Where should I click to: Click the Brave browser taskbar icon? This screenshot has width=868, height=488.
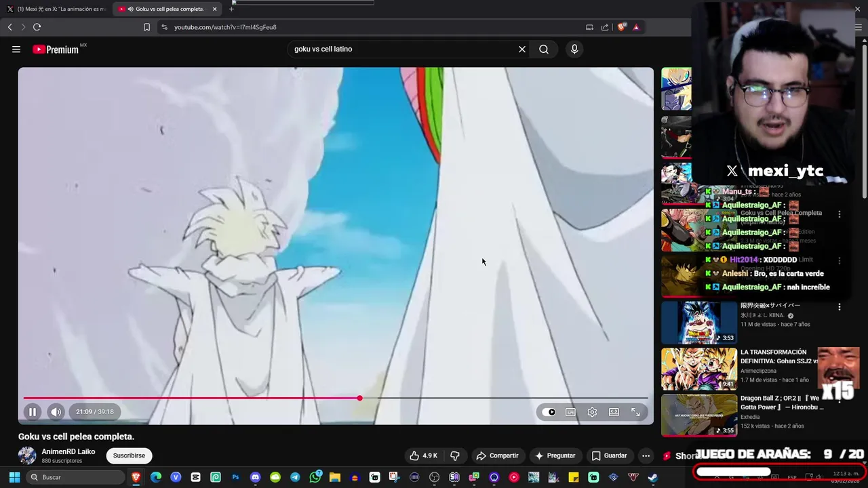tap(136, 477)
